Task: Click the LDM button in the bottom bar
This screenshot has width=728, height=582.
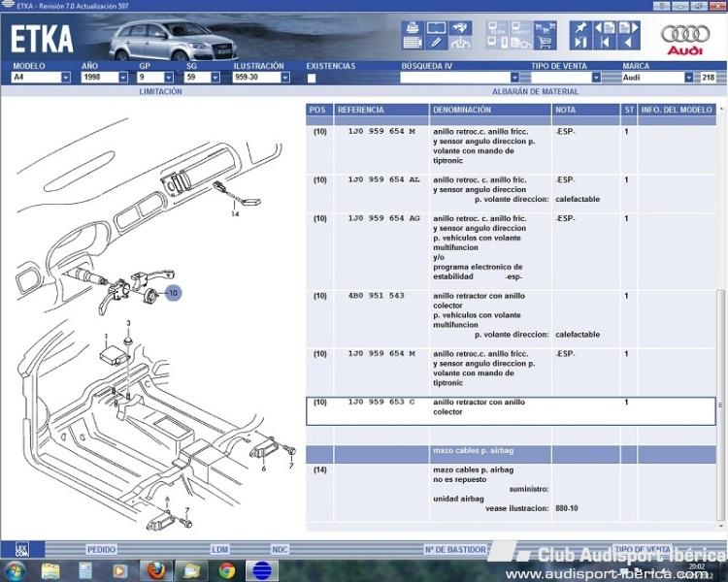Action: [220, 550]
